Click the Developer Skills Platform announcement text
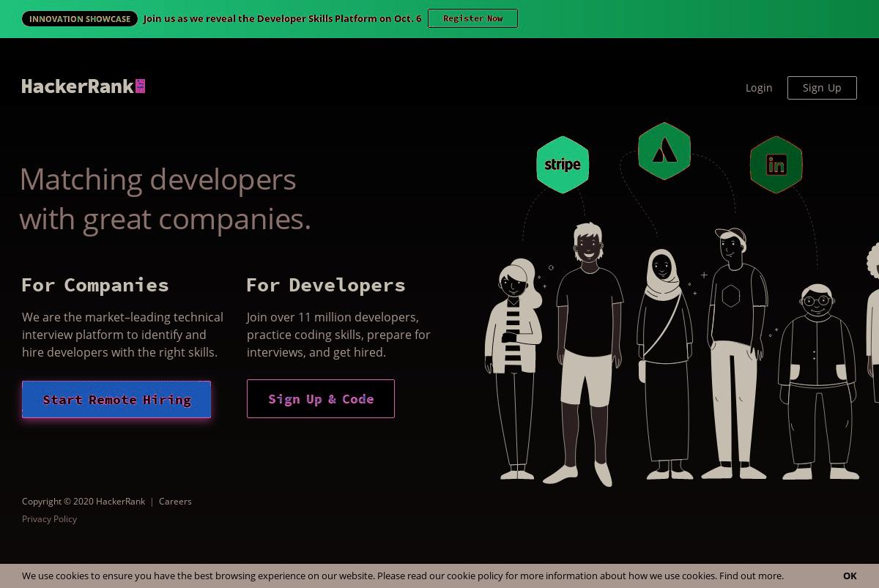Viewport: 879px width, 588px height. coord(283,18)
